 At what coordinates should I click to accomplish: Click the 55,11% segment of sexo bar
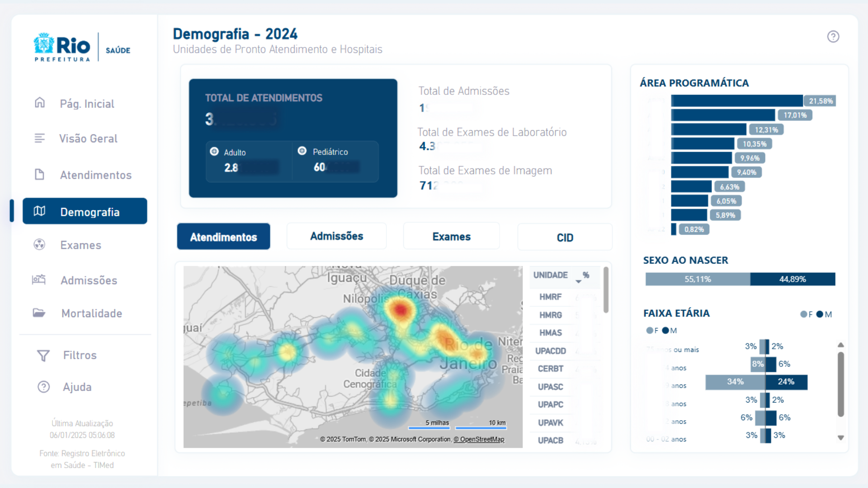[x=697, y=279]
